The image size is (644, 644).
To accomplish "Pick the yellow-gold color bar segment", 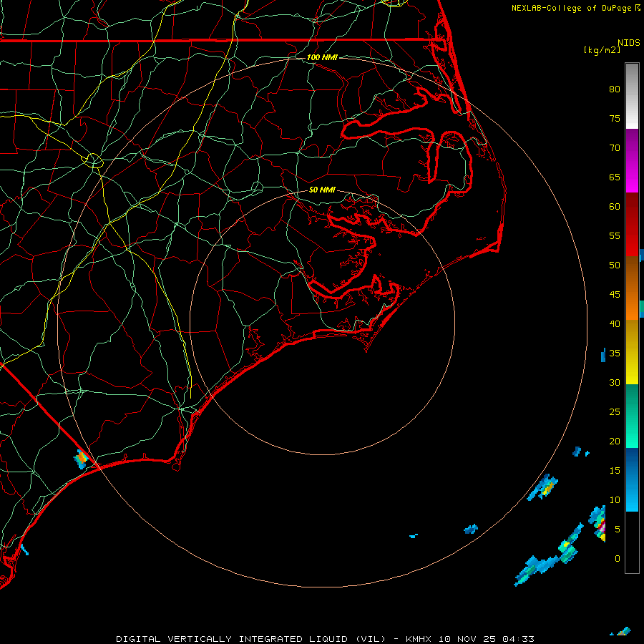I will tap(632, 352).
